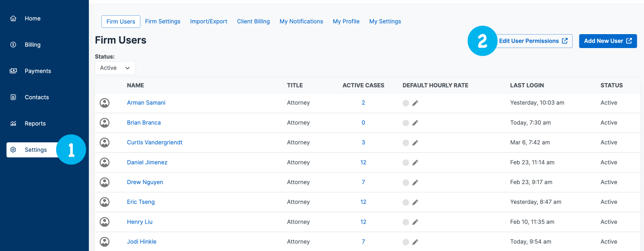
Task: Open Curtis Vandergriendt's user link
Action: pos(155,142)
